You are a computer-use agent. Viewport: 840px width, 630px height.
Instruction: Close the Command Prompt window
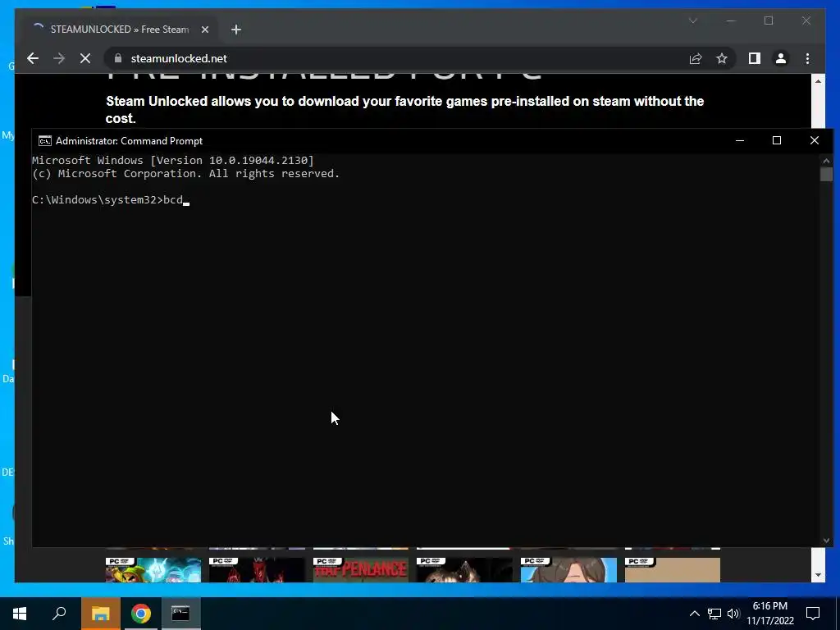[x=815, y=140]
